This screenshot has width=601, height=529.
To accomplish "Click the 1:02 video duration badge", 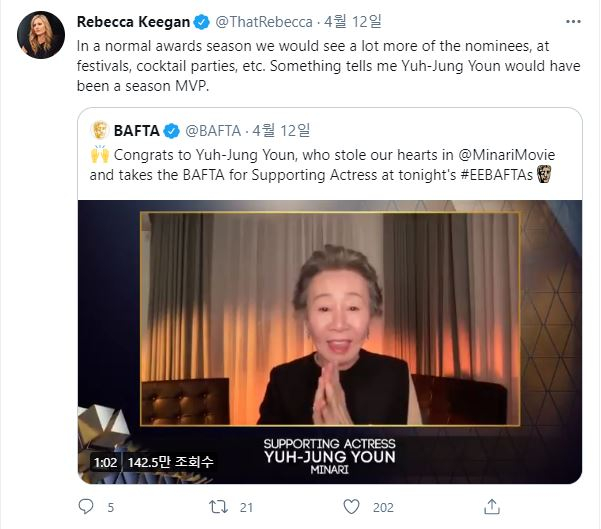I will [105, 462].
